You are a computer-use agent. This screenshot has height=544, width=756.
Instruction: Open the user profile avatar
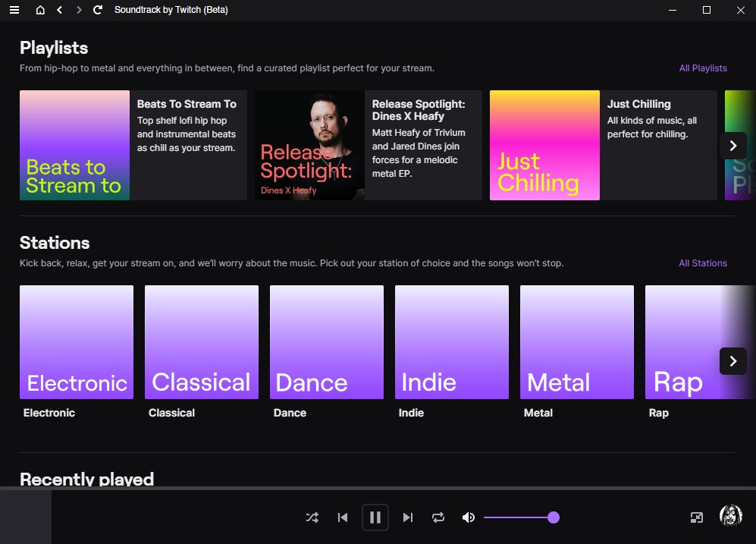[731, 516]
